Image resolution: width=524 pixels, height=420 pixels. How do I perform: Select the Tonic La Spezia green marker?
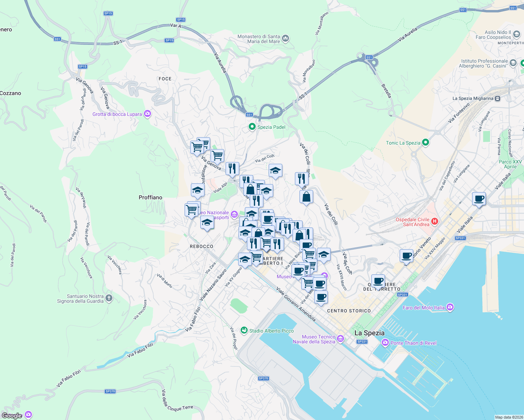click(426, 143)
